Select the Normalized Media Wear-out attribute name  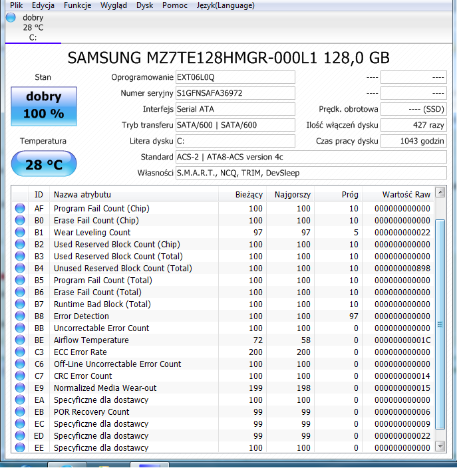105,388
